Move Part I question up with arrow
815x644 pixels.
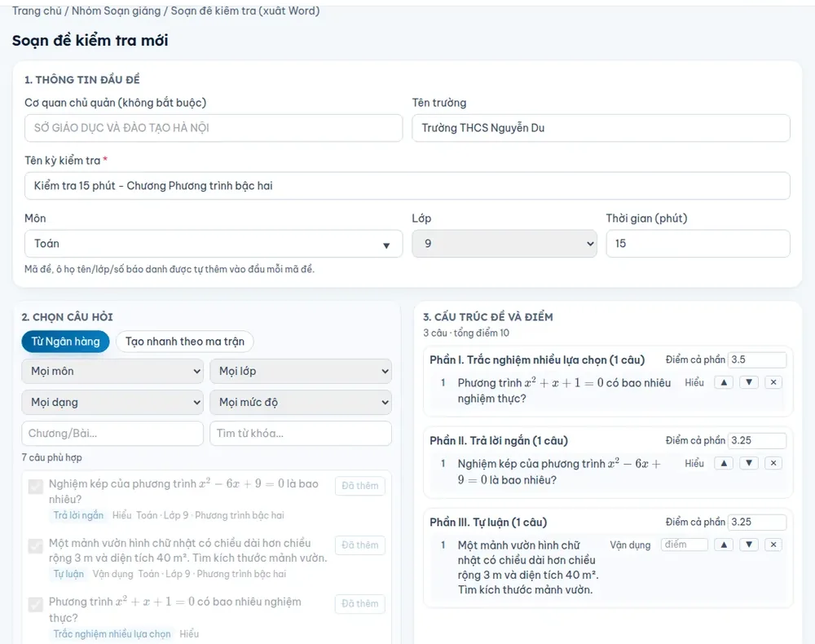coord(724,382)
